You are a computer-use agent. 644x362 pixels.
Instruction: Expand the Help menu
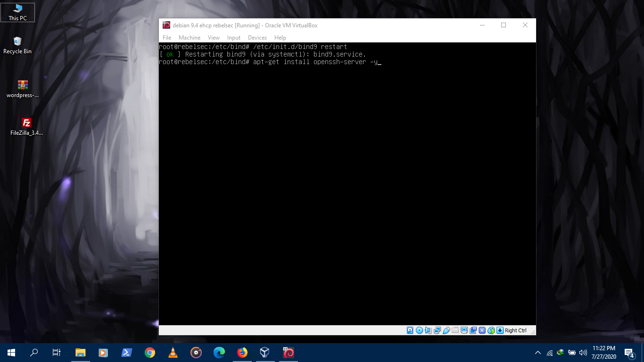click(x=280, y=37)
